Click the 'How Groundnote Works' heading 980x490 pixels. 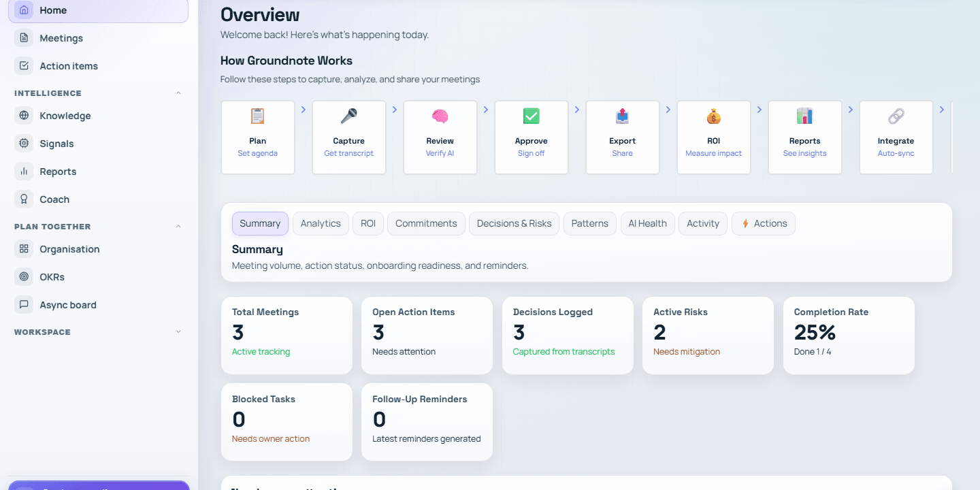point(287,61)
